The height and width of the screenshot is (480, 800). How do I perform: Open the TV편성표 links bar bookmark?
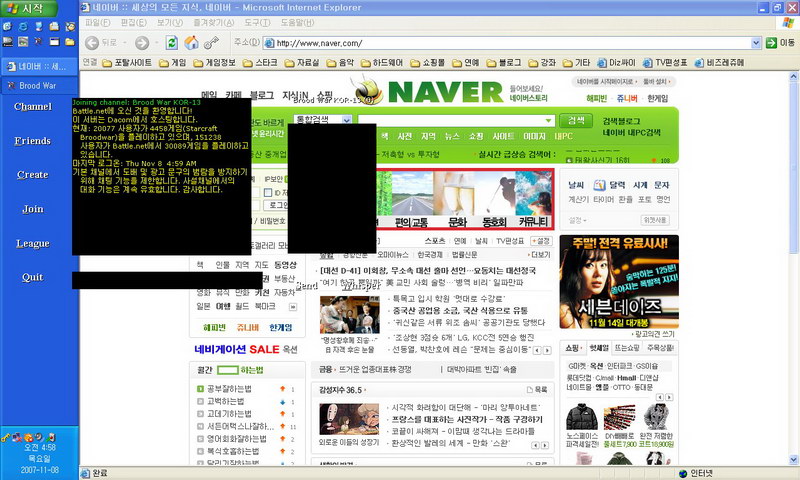coord(665,63)
